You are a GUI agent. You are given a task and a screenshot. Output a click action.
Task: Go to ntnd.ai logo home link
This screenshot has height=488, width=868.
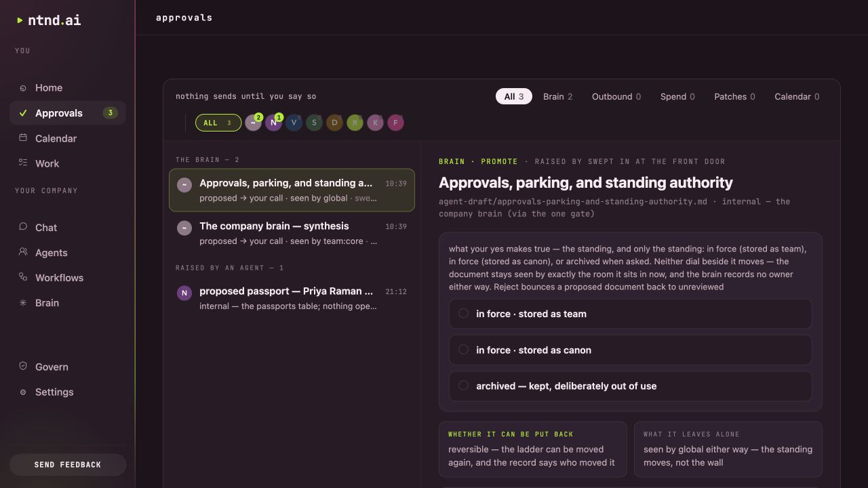click(49, 20)
